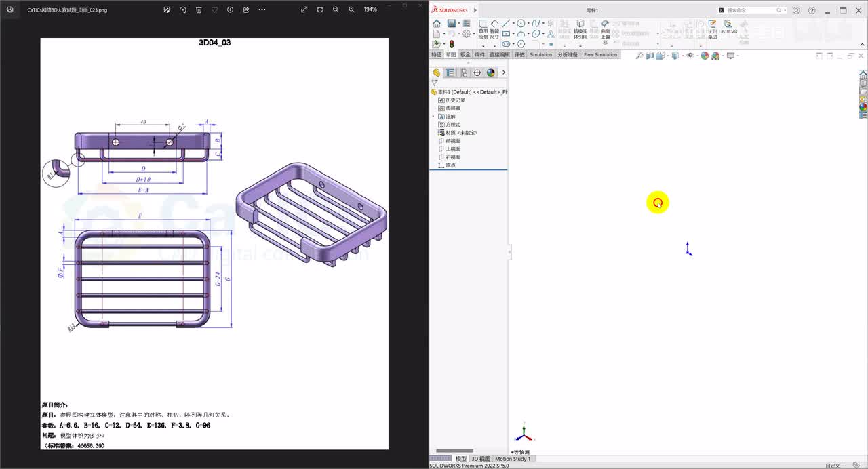Select 材质 <未指定> in feature tree
Image resolution: width=868 pixels, height=469 pixels.
(x=458, y=133)
